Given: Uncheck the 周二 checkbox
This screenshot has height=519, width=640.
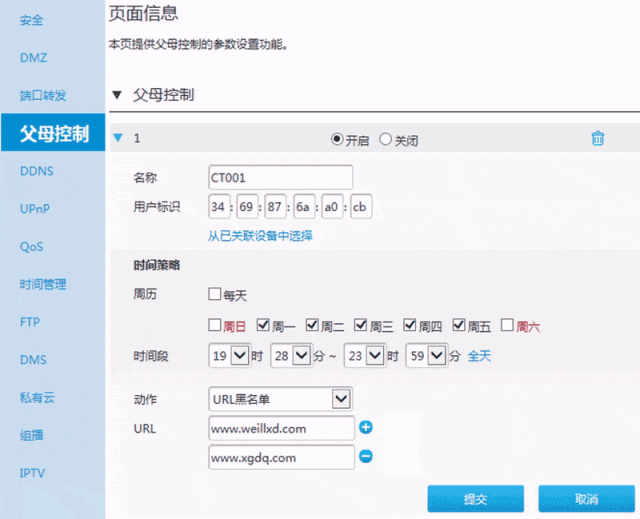Looking at the screenshot, I should tap(312, 325).
